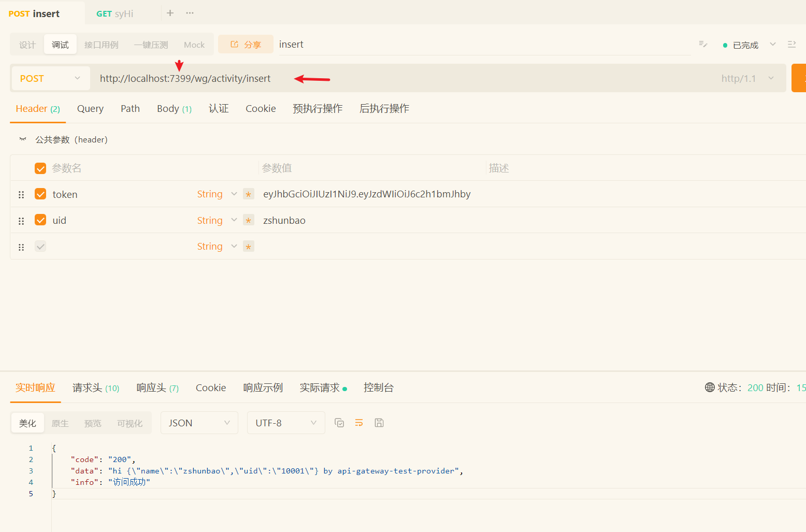This screenshot has width=806, height=532.
Task: Open the more tabs ellipsis menu
Action: tap(190, 13)
